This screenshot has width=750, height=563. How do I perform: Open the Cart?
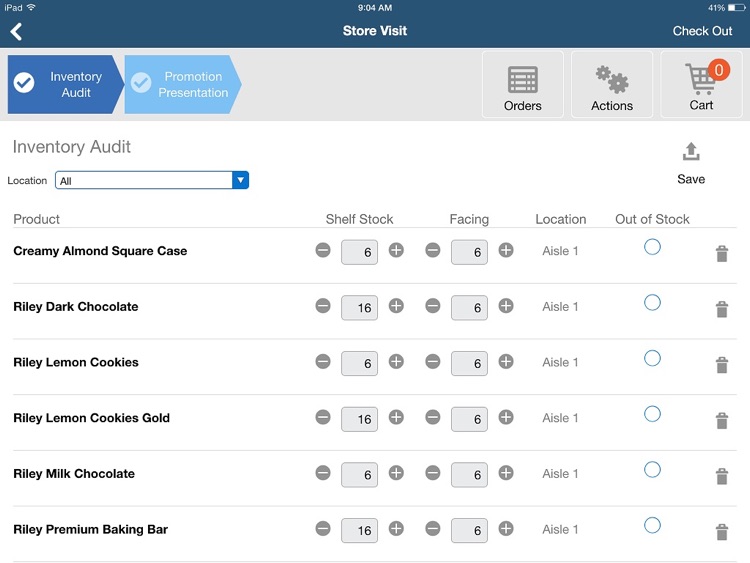701,84
